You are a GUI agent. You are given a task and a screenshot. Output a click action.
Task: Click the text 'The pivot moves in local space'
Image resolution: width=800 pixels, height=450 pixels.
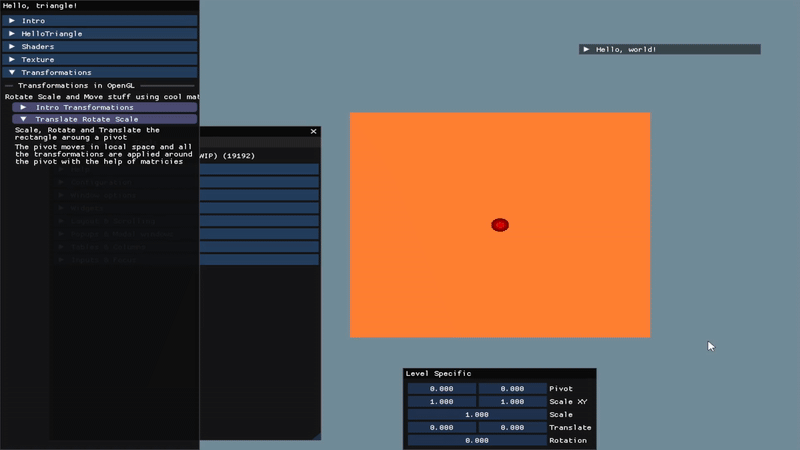[x=85, y=147]
